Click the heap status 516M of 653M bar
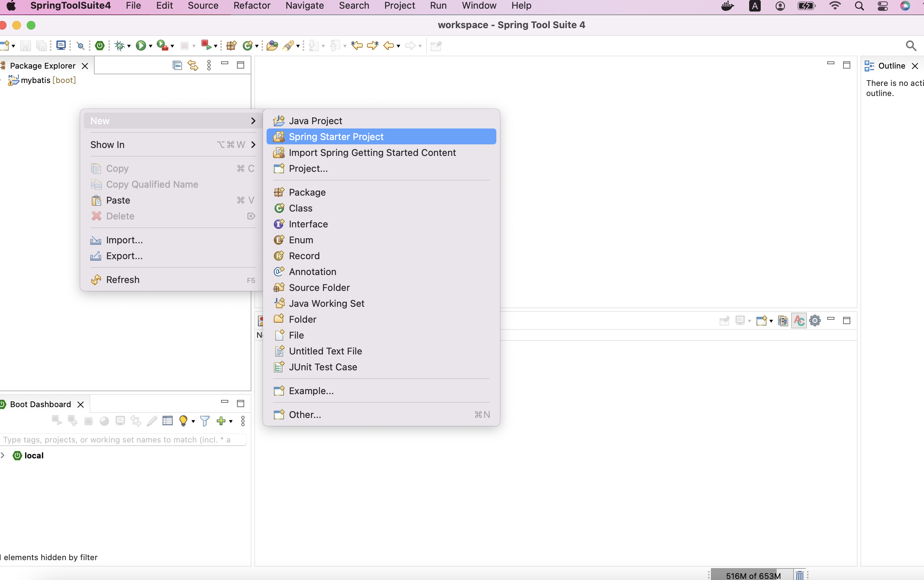Image resolution: width=924 pixels, height=580 pixels. [752, 575]
